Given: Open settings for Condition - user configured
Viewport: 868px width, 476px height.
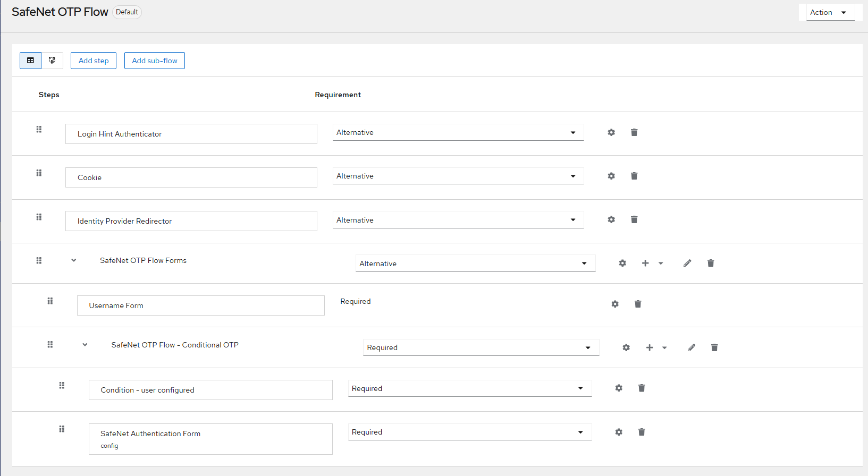Looking at the screenshot, I should click(x=619, y=388).
